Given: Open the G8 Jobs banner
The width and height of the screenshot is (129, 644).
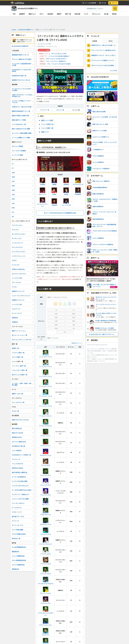Looking at the screenshot, I should coord(102,96).
